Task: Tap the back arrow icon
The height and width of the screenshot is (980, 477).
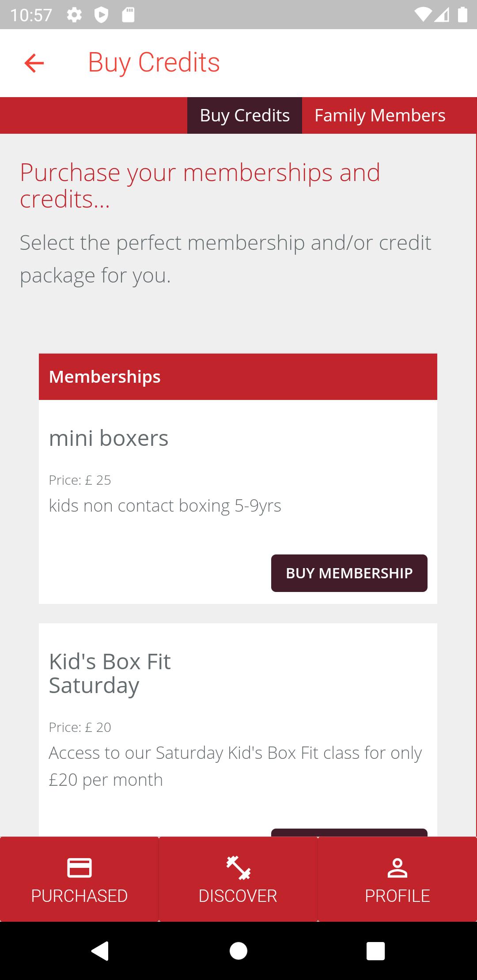Action: coord(34,63)
